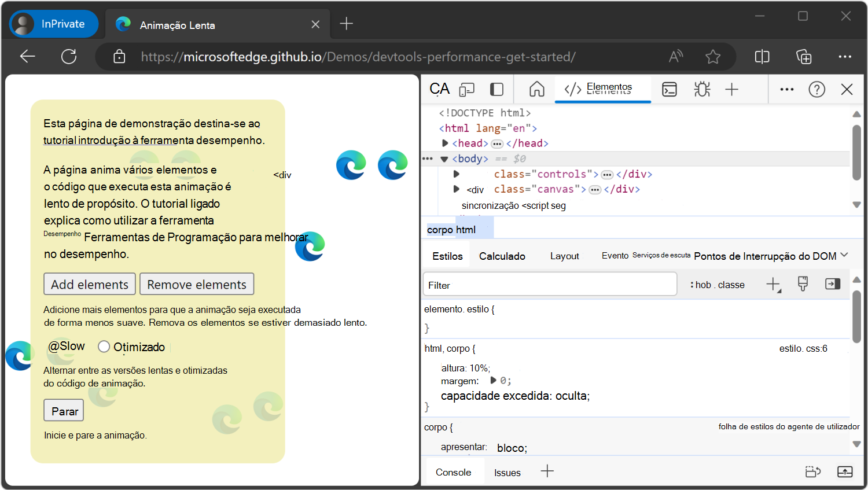Open the Computed Styles sidebar toggle icon
This screenshot has height=490, width=868.
click(x=832, y=284)
